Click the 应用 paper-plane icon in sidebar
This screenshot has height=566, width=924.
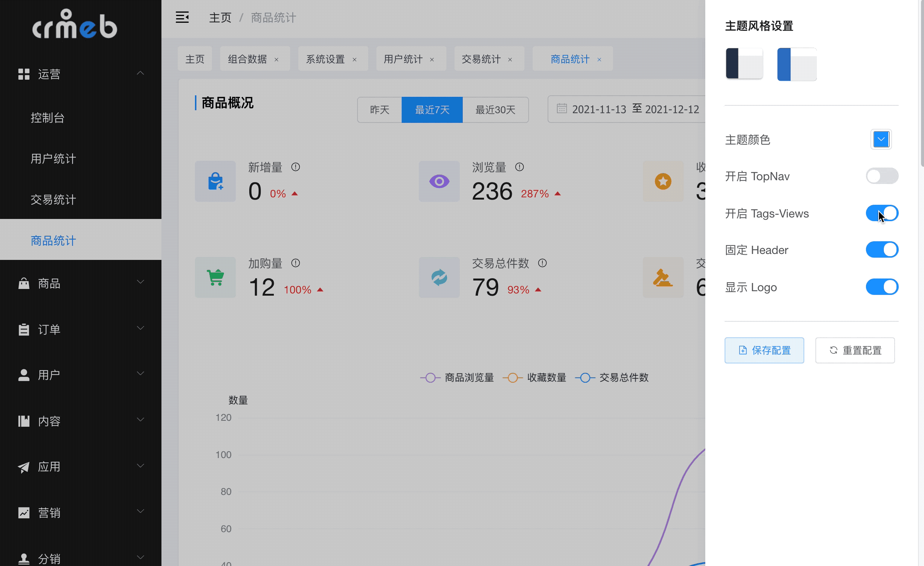click(x=24, y=467)
